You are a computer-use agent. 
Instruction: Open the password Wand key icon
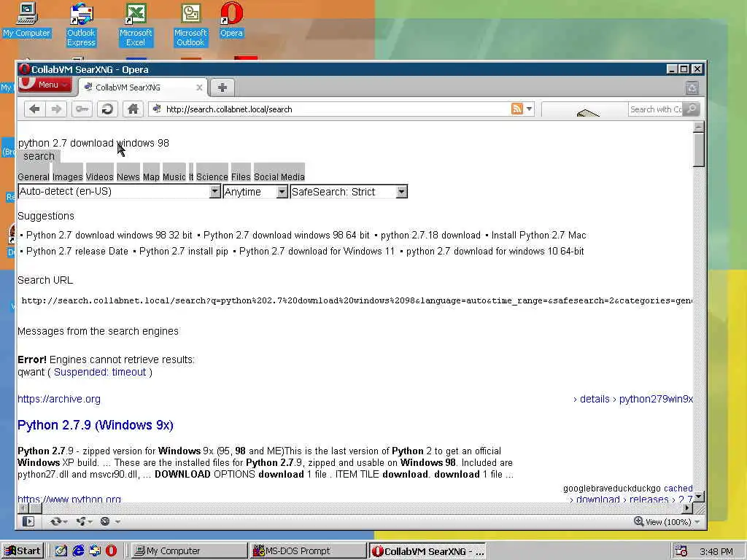pyautogui.click(x=82, y=109)
